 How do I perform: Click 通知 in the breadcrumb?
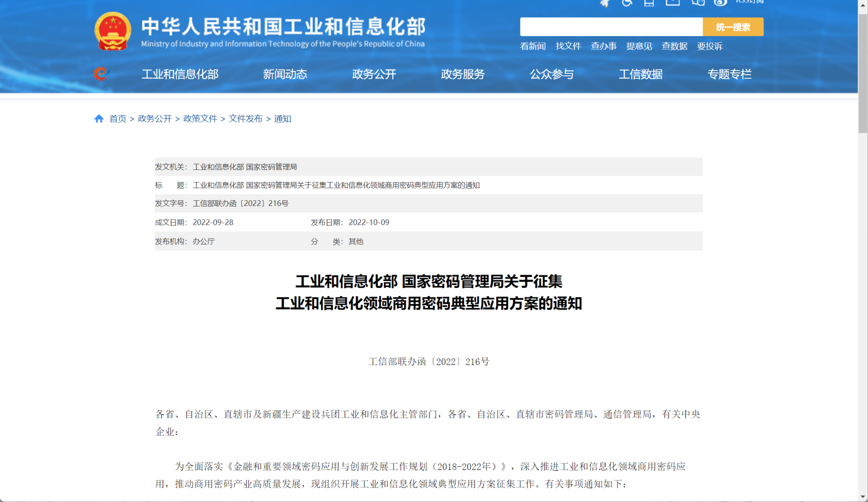[x=283, y=119]
